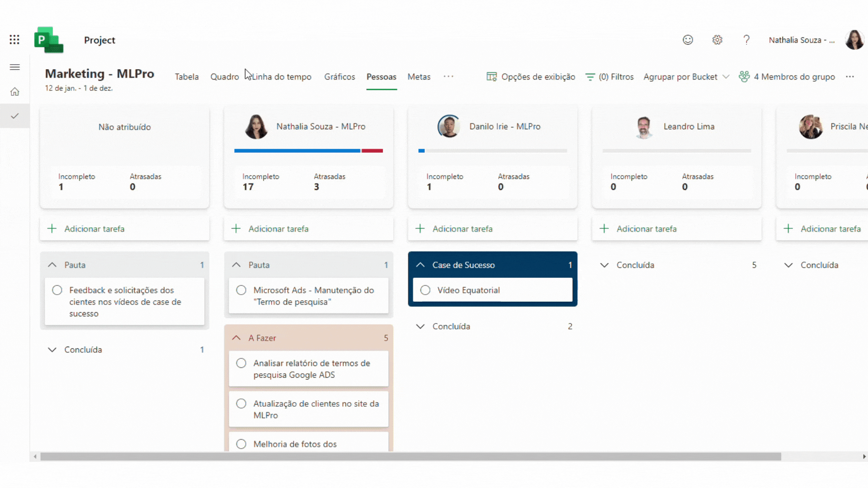Click plus icon in Priscila's Adicionar tarefa
868x488 pixels.
pos(788,229)
